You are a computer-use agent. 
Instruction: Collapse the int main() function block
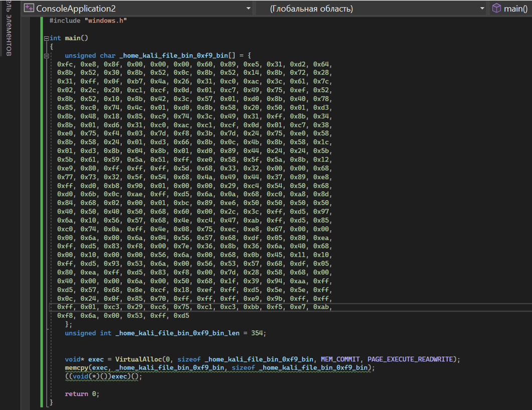[46, 38]
